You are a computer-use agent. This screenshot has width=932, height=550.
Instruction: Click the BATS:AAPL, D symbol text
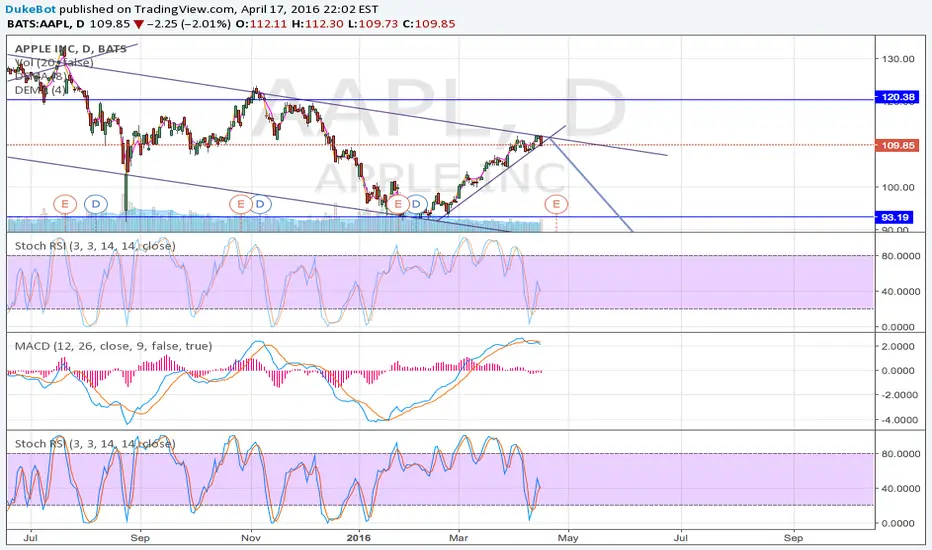coord(45,24)
